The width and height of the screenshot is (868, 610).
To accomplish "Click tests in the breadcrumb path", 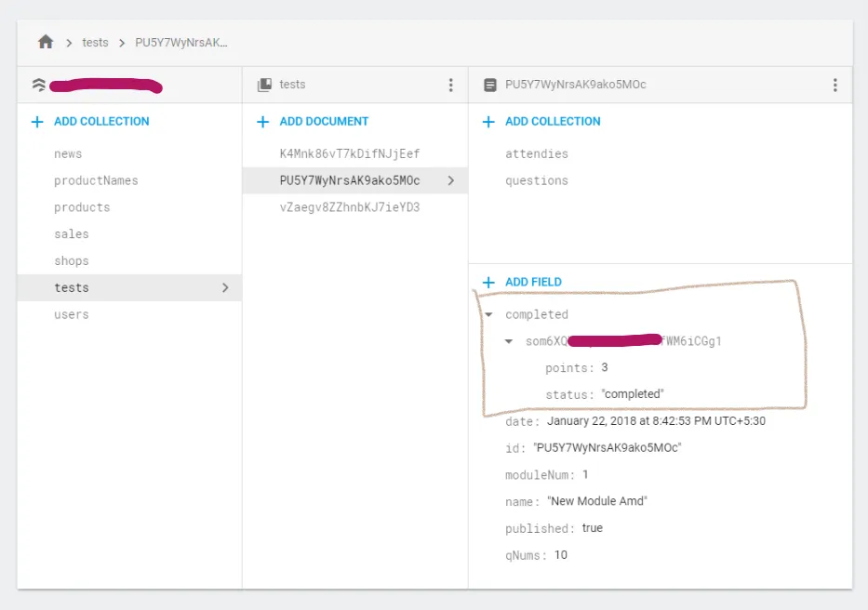I will [95, 43].
